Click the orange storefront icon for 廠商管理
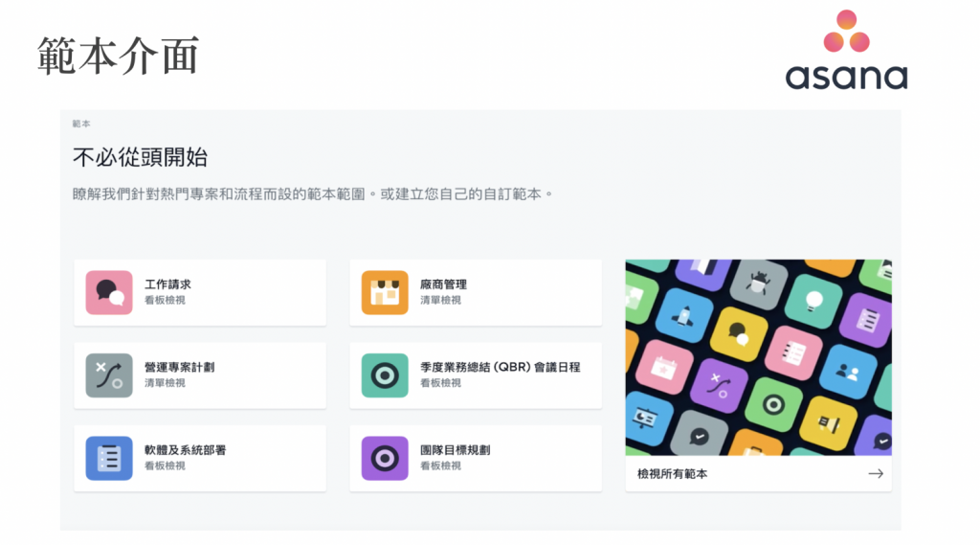The height and width of the screenshot is (545, 980). tap(385, 292)
